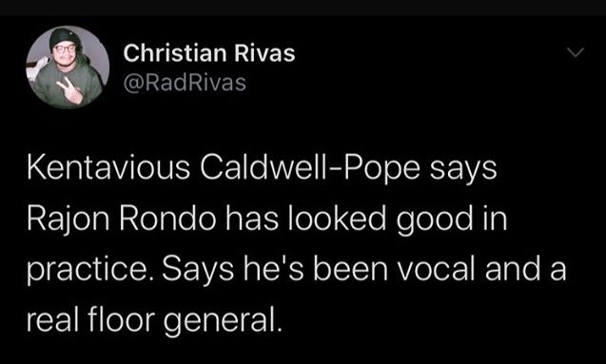Click the word practice in the tweet
Screen dimensions: 606x364
click(87, 270)
